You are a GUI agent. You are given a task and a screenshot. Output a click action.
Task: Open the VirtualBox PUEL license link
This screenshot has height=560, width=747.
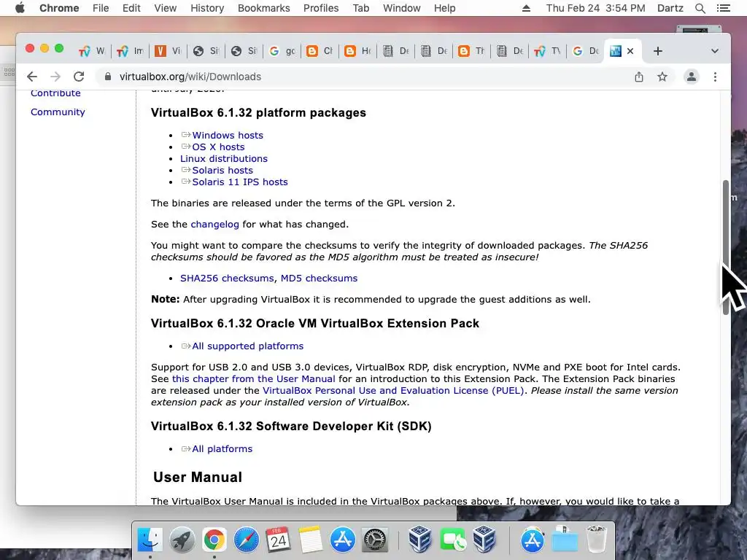pyautogui.click(x=393, y=391)
